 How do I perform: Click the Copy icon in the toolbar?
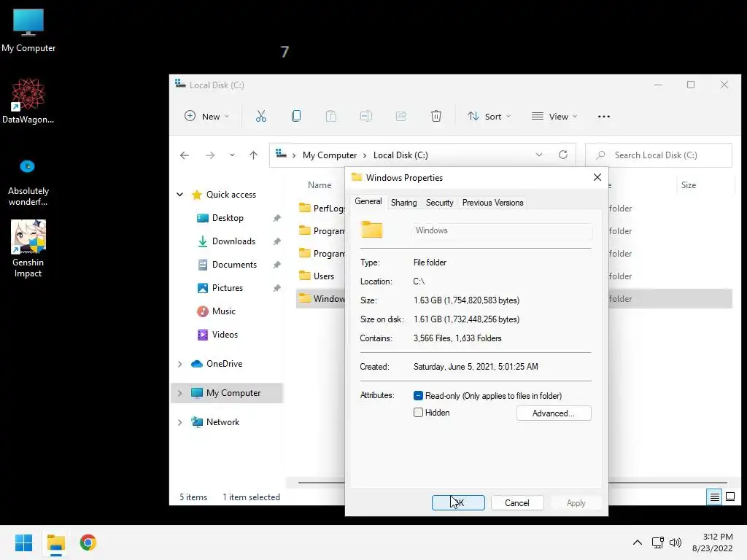(296, 116)
